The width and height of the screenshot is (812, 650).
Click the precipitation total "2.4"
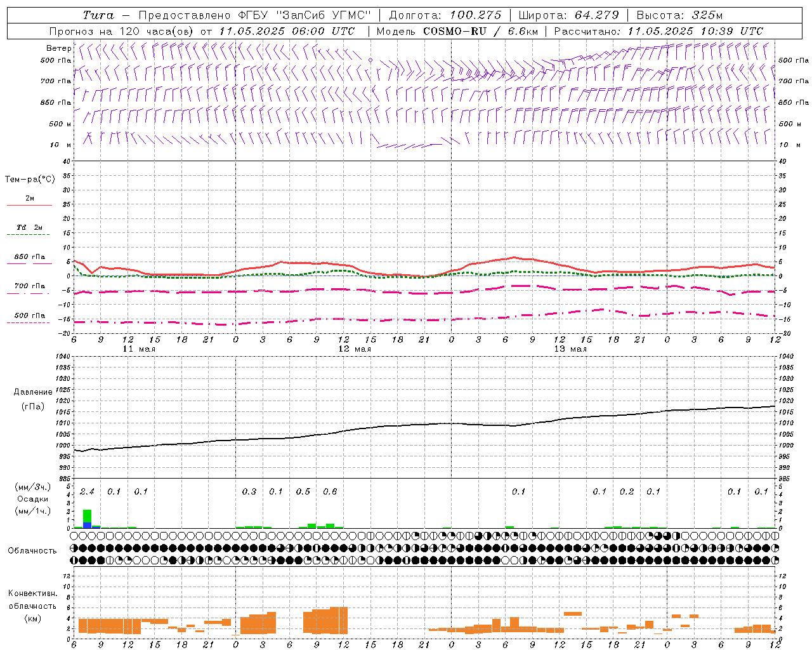87,491
